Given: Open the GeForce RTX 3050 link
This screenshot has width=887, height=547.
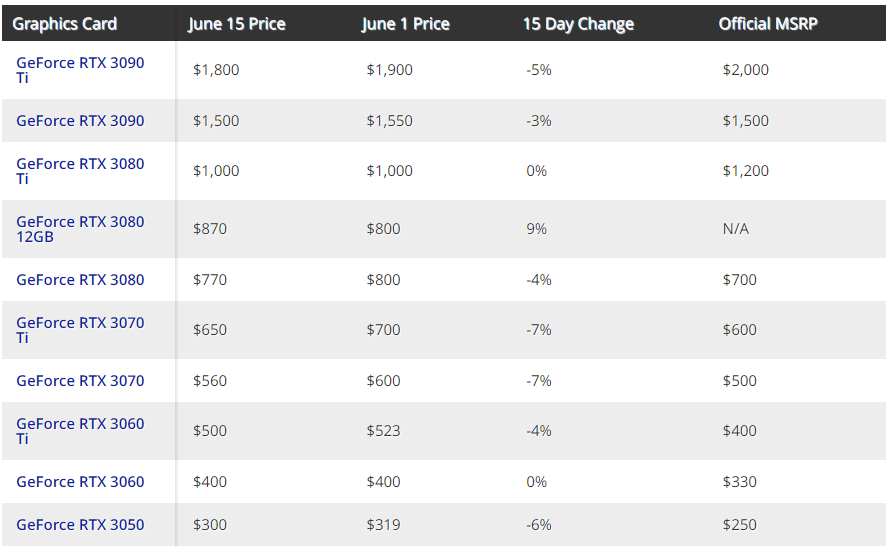Looking at the screenshot, I should point(80,524).
